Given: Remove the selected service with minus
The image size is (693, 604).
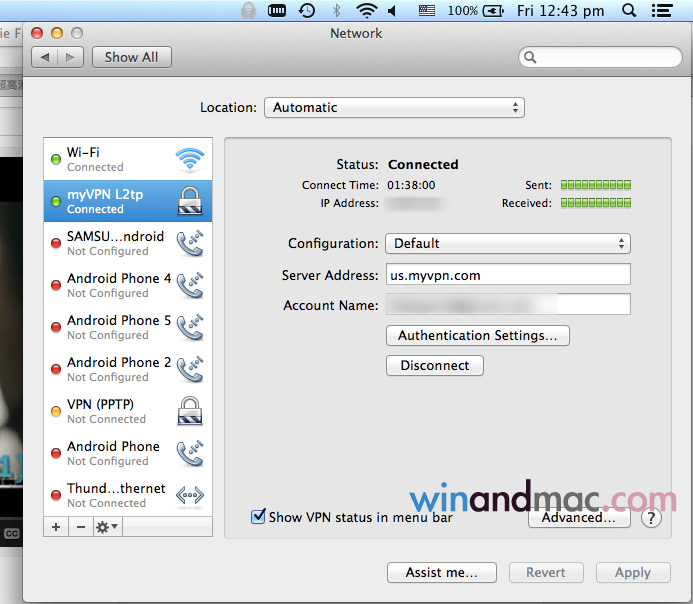Looking at the screenshot, I should 81,527.
